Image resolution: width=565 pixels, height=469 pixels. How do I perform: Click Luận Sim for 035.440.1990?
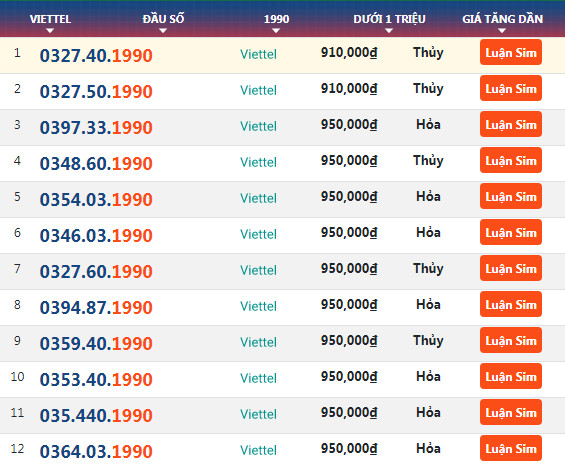tap(511, 412)
